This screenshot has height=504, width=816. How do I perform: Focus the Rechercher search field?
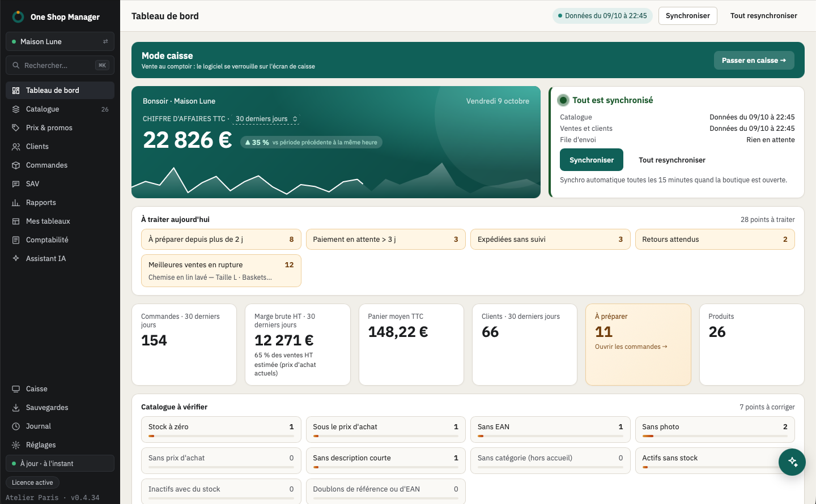click(x=60, y=65)
